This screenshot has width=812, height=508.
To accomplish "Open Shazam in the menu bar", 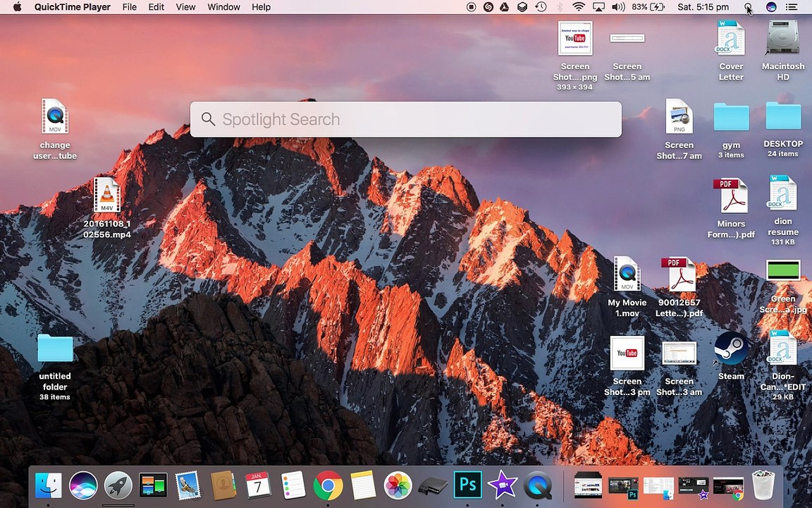I will pyautogui.click(x=488, y=7).
